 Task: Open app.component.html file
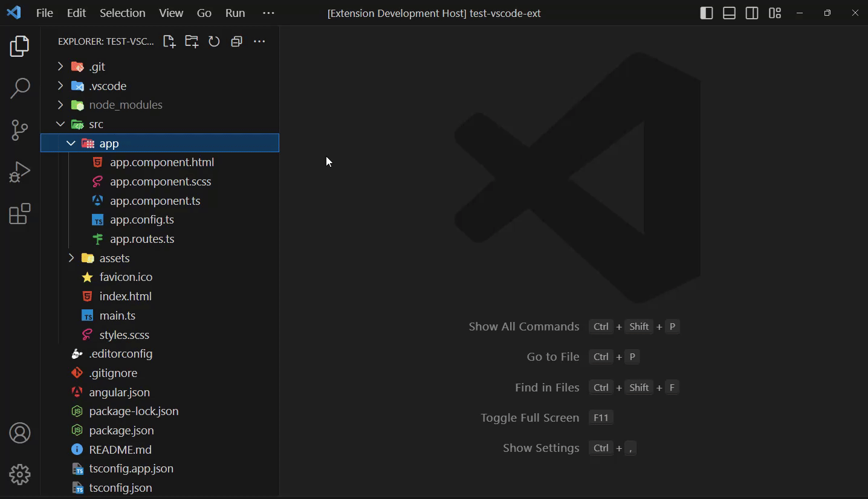pyautogui.click(x=160, y=162)
